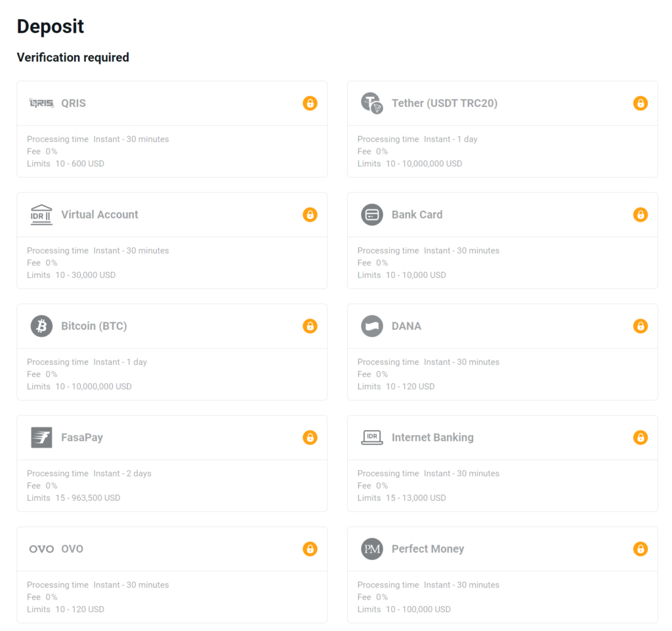Click the Bank Card icon
672x631 pixels.
coord(372,215)
